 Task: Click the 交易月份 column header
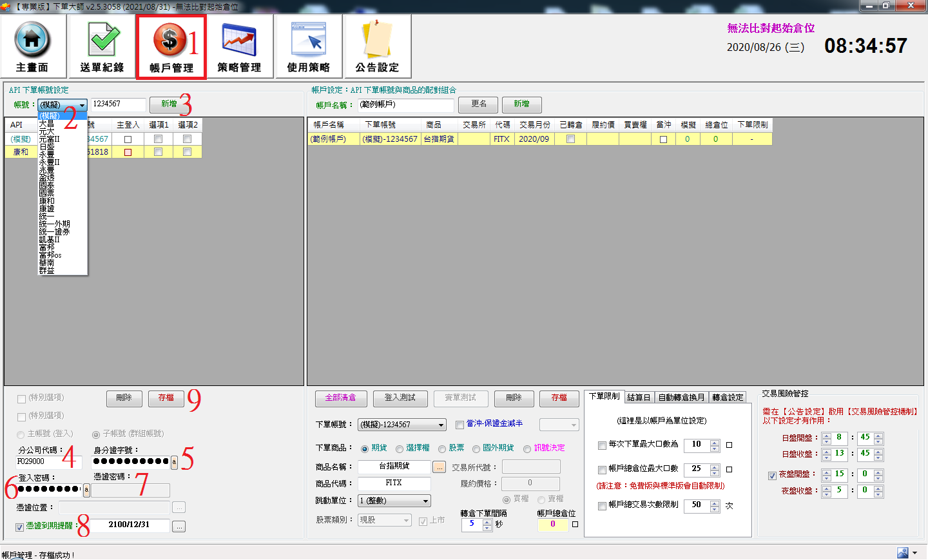pyautogui.click(x=534, y=125)
